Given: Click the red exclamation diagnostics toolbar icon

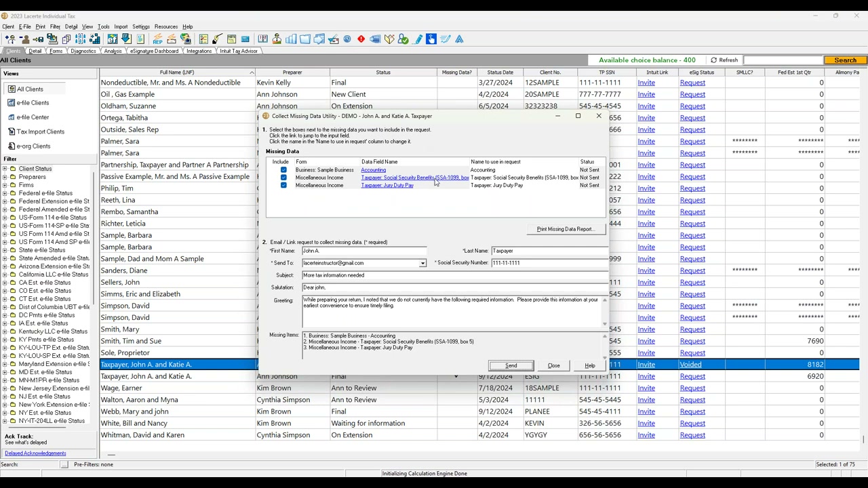Looking at the screenshot, I should [x=361, y=39].
